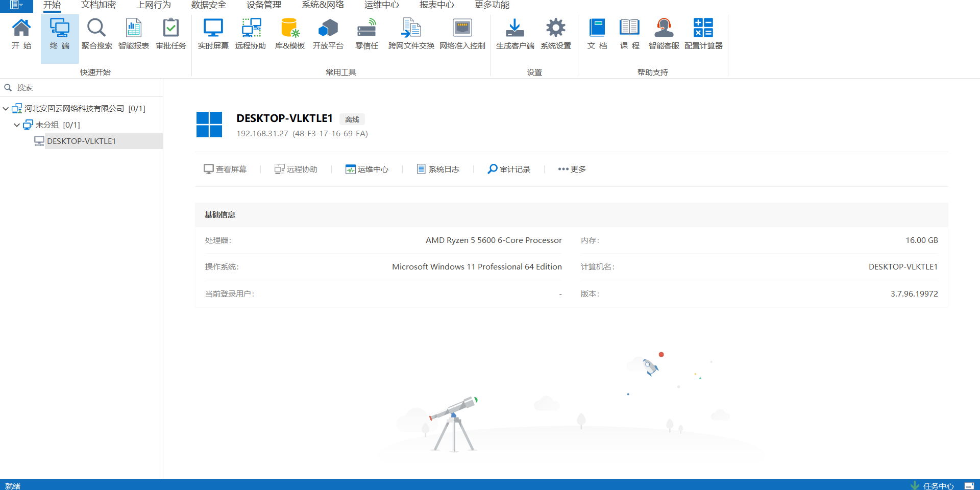
Task: Open 智能客服 smart customer service
Action: [x=664, y=34]
